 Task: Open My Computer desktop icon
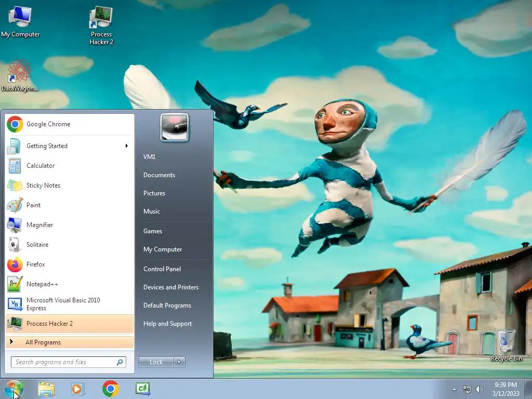click(x=20, y=21)
